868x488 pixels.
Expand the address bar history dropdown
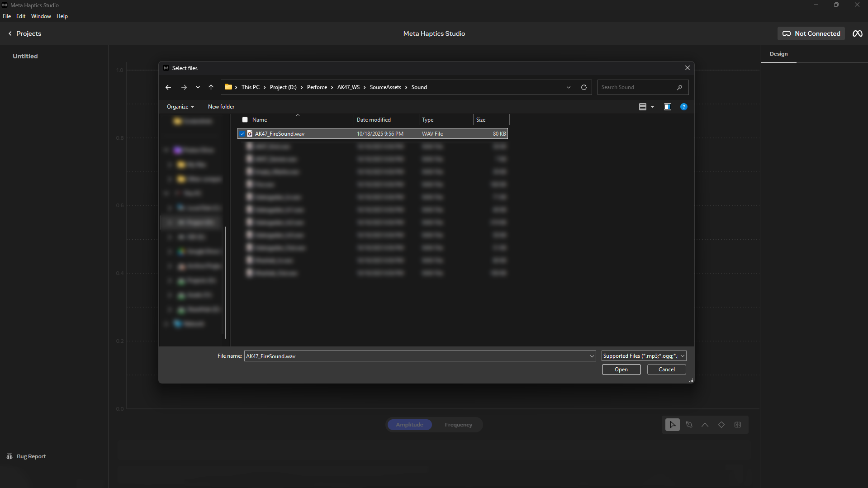click(x=569, y=87)
